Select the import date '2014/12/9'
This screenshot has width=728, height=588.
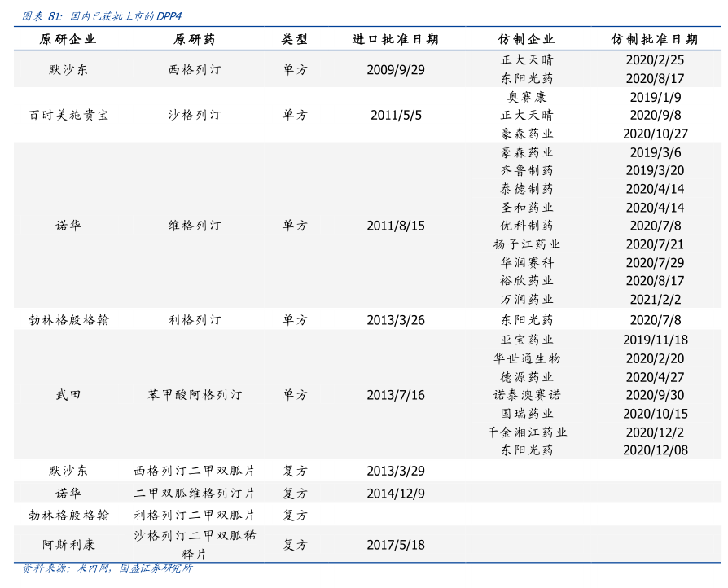point(396,494)
